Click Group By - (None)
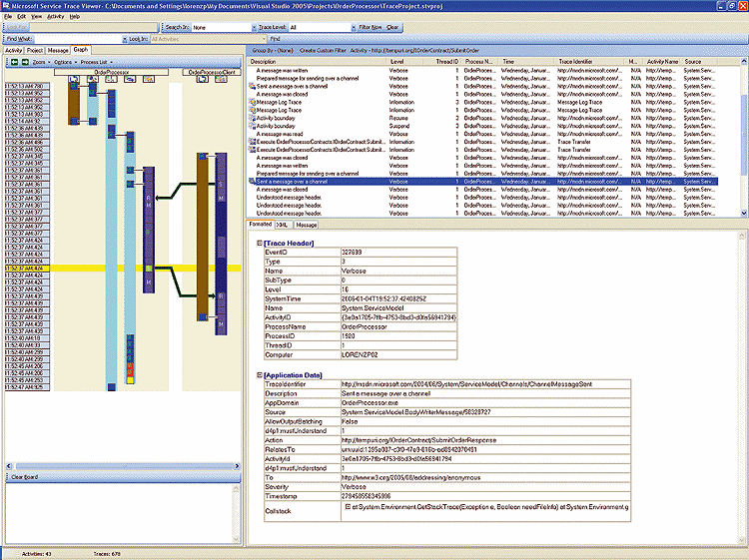Image resolution: width=749 pixels, height=560 pixels. tap(273, 50)
